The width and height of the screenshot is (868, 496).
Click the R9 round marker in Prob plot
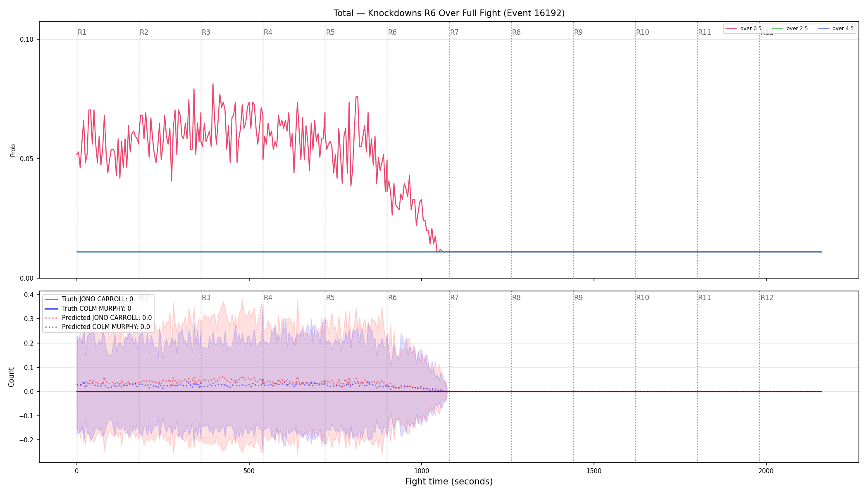pos(579,33)
